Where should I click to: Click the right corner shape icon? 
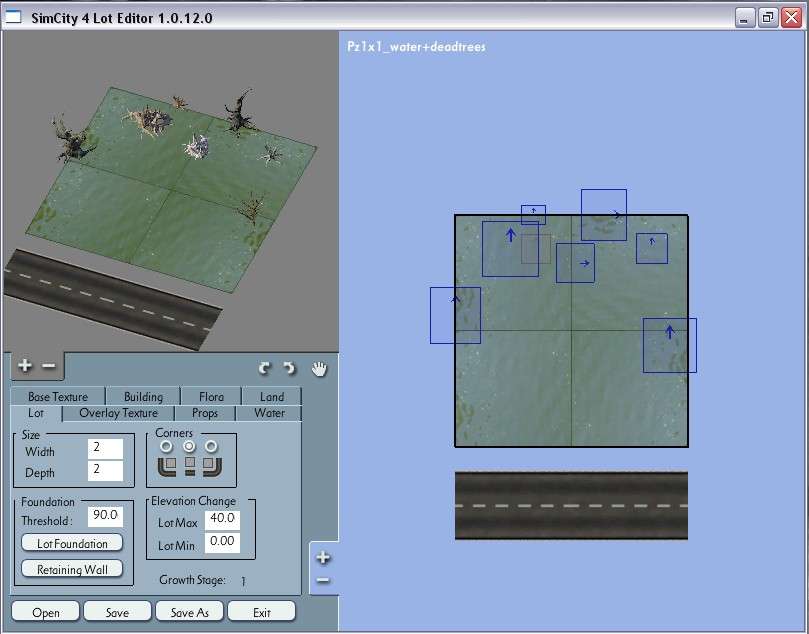click(x=212, y=466)
